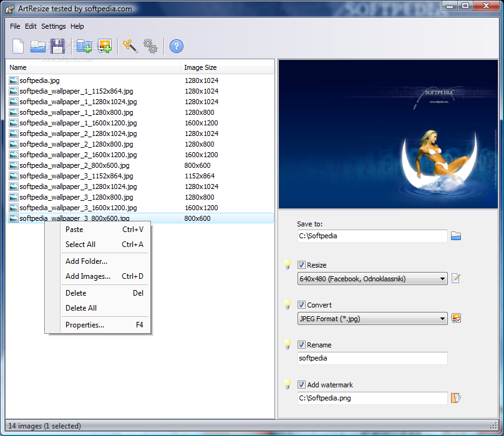Viewport: 504px width, 436px height.
Task: Click the 1152x864 size cell for wallpaper_3
Action: pyautogui.click(x=200, y=176)
